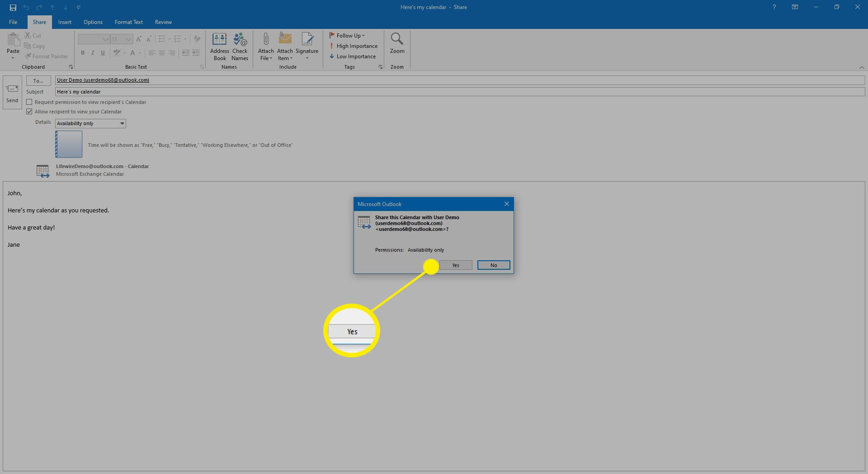
Task: Close the Microsoft Outlook dialog with X
Action: pyautogui.click(x=507, y=204)
